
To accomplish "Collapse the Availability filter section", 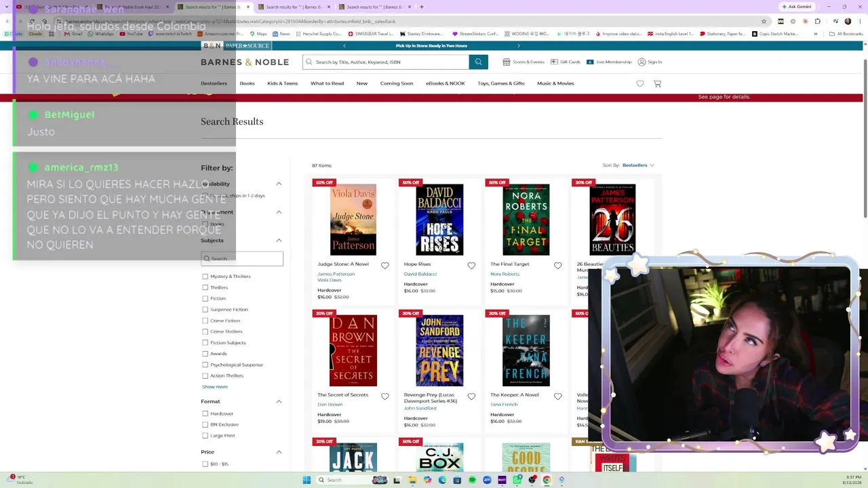I will (x=279, y=184).
